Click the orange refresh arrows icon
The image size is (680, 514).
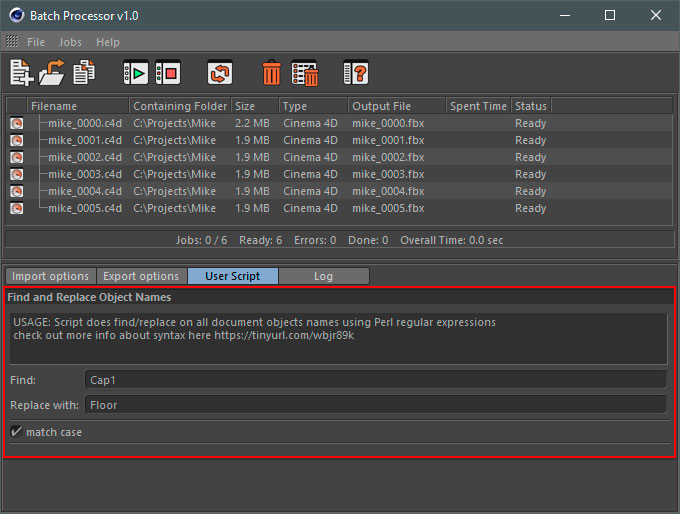click(220, 73)
